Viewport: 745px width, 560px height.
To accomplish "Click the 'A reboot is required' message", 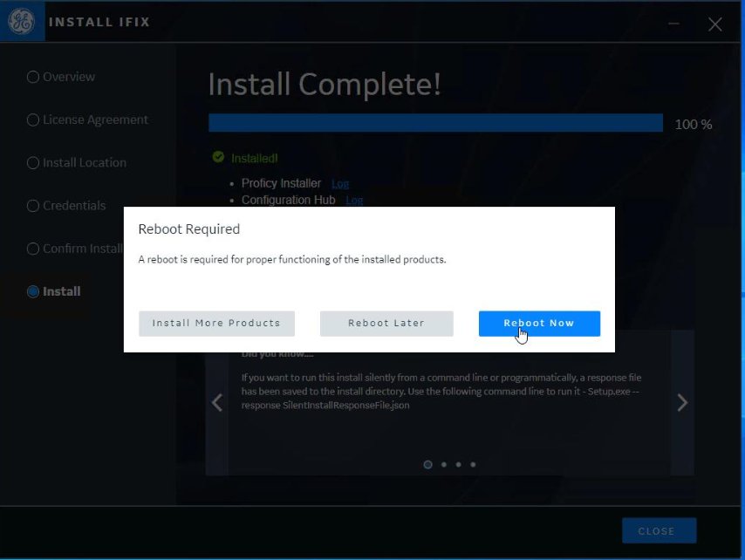I will 292,259.
